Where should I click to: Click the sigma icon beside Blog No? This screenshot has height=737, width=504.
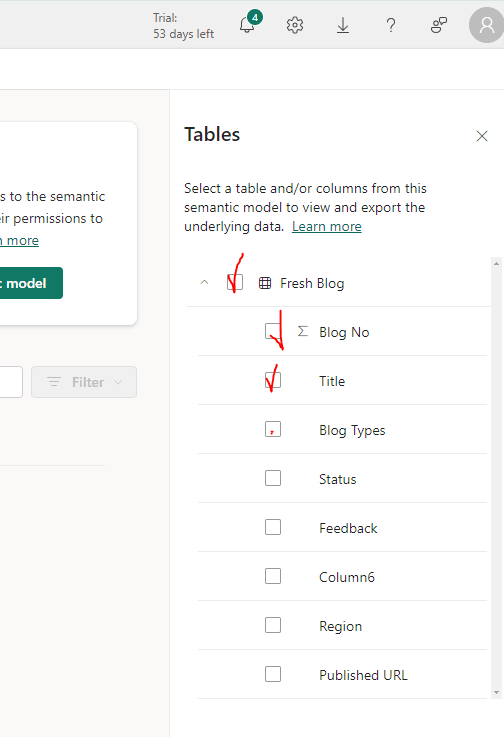pyautogui.click(x=302, y=331)
